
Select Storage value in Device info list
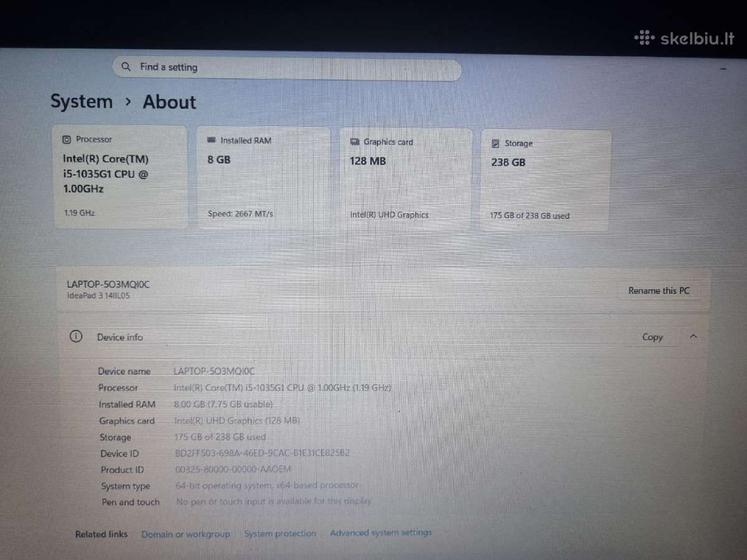pos(220,437)
